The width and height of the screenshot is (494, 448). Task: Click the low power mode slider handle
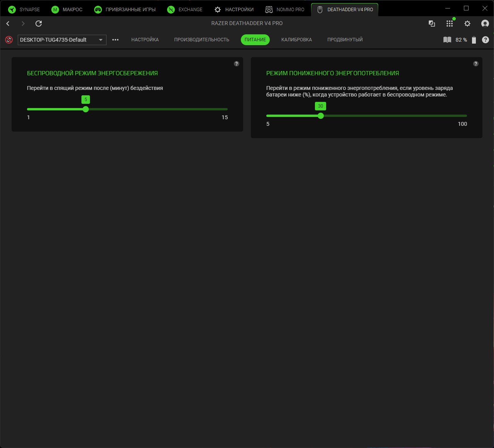click(x=320, y=116)
